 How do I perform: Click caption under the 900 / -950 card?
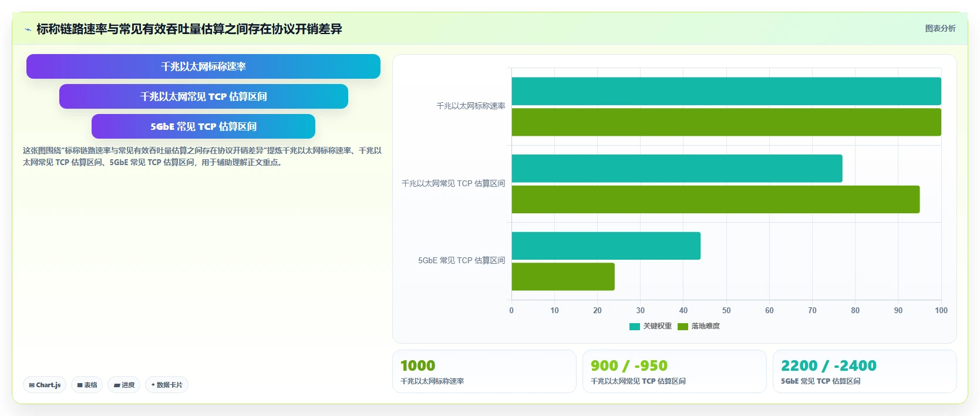tap(638, 381)
